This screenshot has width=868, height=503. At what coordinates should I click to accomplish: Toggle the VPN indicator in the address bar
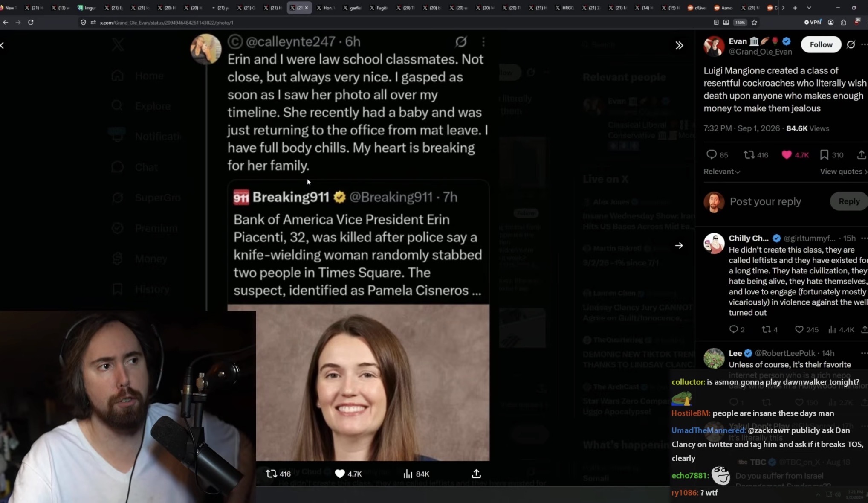coord(812,22)
